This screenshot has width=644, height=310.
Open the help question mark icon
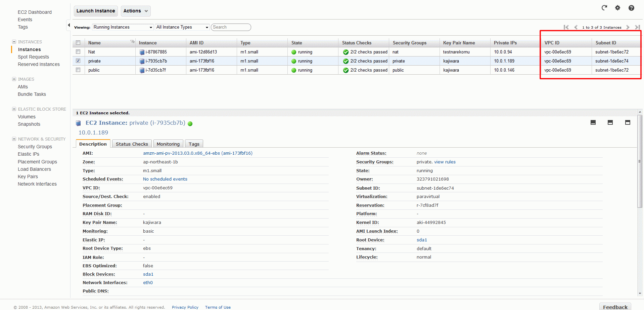pyautogui.click(x=631, y=8)
